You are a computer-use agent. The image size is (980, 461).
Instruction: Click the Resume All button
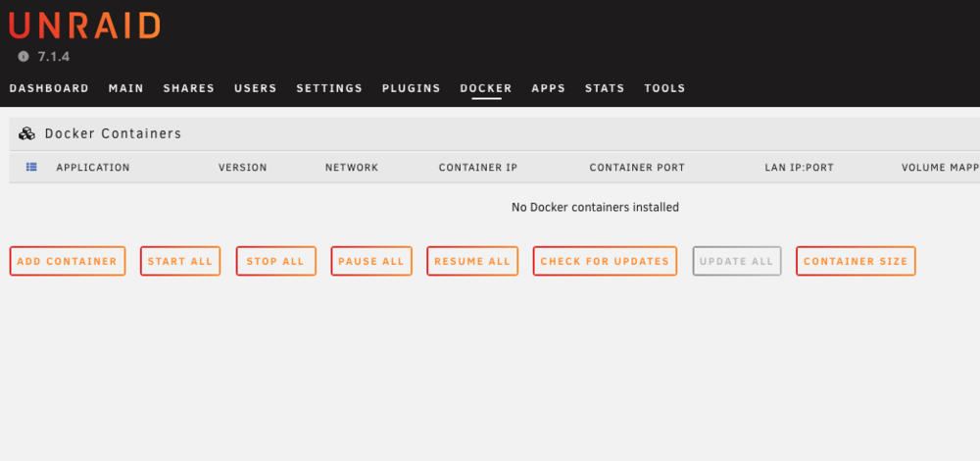[472, 261]
